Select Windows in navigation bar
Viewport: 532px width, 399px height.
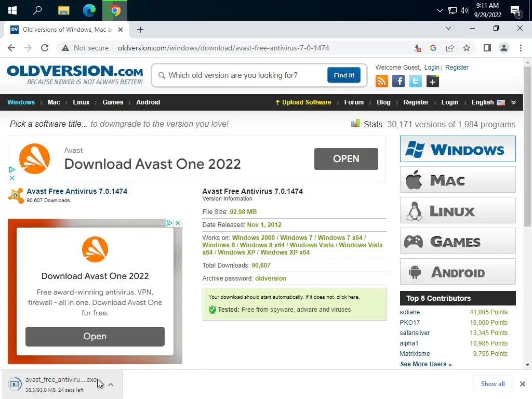[21, 102]
